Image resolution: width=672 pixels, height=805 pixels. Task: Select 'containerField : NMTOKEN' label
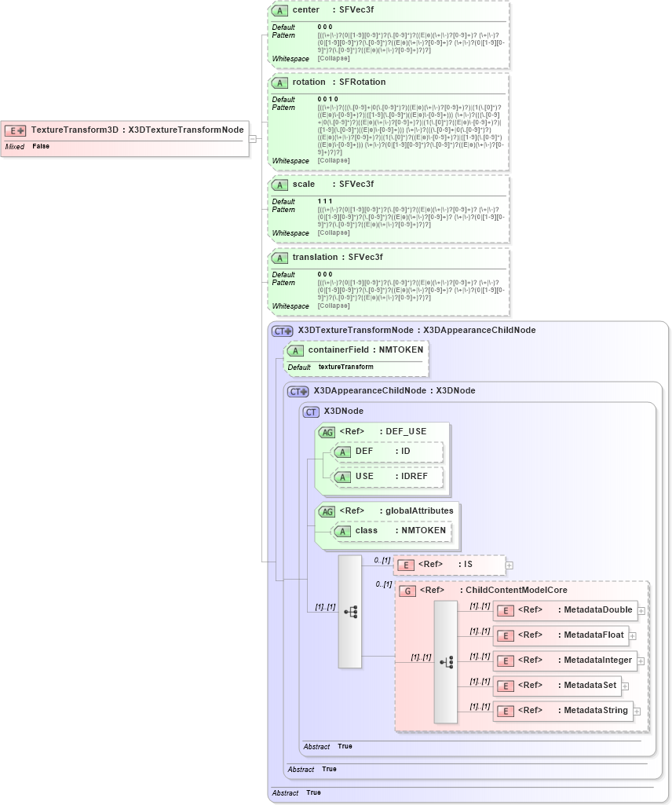pyautogui.click(x=366, y=349)
